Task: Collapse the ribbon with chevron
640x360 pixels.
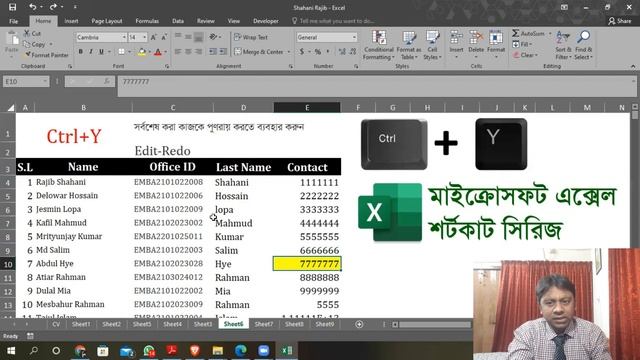Action: click(633, 66)
